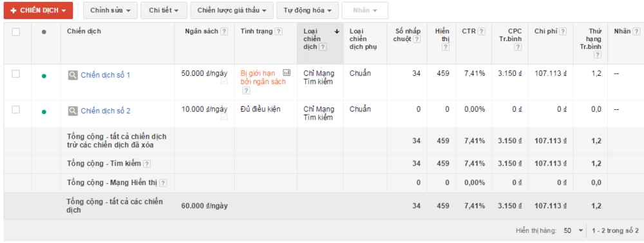644x243 pixels.
Task: Click help icon next to Ngân sách header
Action: pyautogui.click(x=224, y=32)
